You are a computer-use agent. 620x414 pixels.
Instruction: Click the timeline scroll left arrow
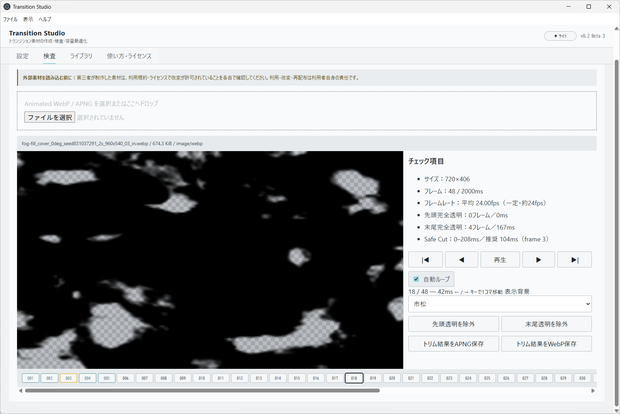click(21, 391)
